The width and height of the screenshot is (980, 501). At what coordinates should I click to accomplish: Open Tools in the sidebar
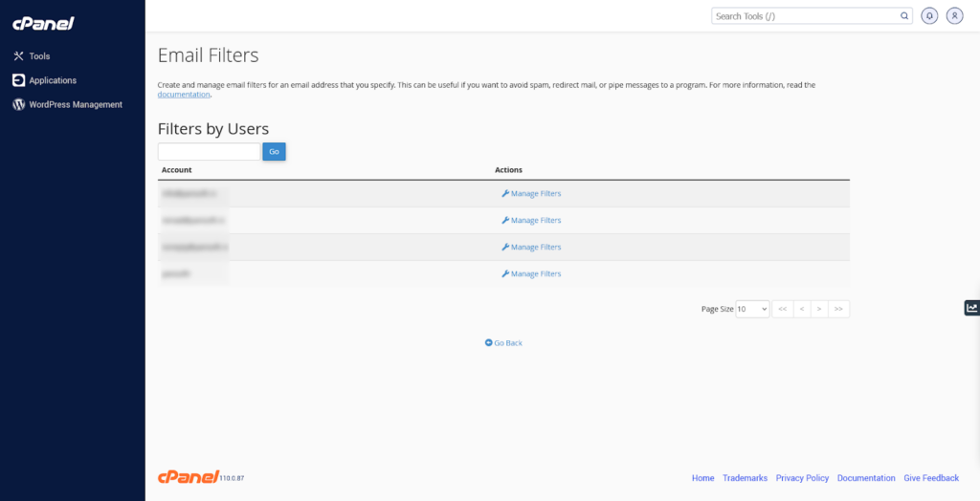[x=38, y=56]
